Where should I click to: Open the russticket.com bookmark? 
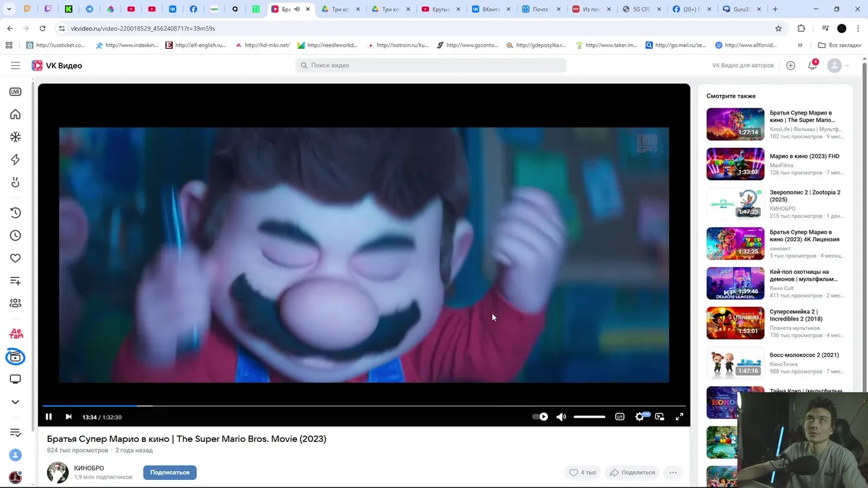pos(56,45)
